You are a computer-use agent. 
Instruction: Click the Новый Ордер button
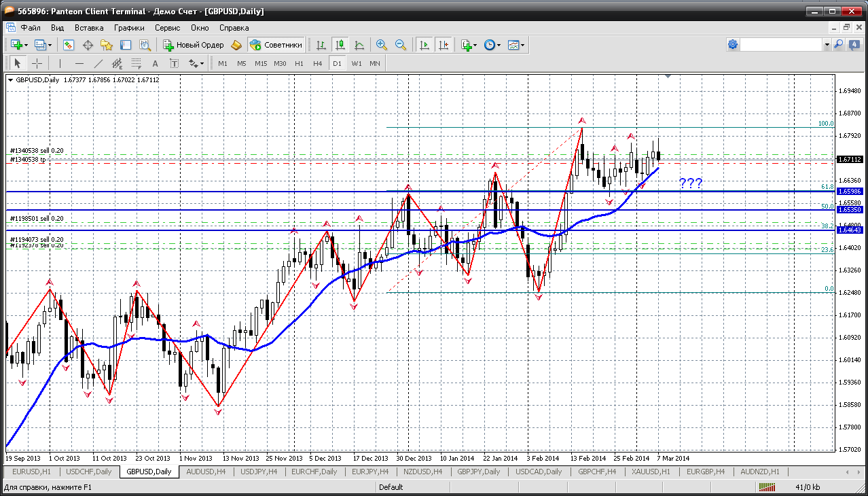[x=193, y=45]
